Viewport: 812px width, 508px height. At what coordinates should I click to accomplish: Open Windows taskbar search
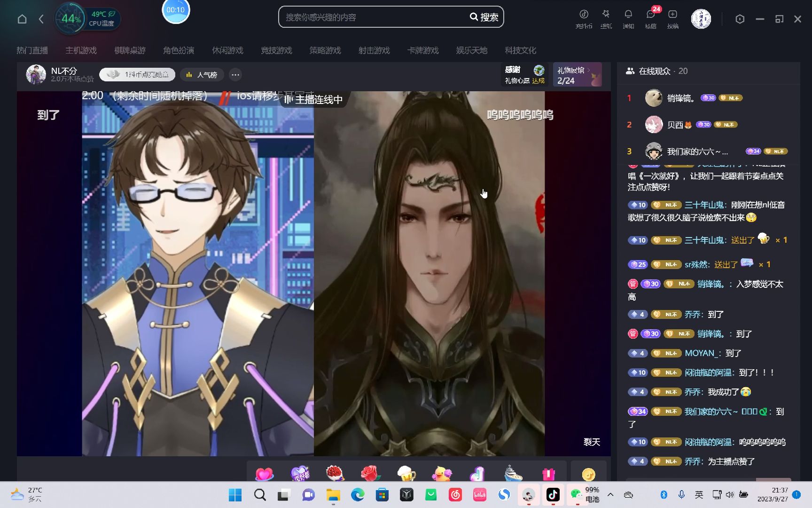[260, 495]
